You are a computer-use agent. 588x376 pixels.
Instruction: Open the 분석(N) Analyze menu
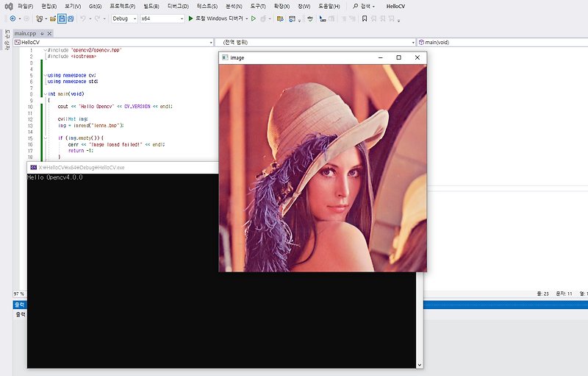point(234,7)
